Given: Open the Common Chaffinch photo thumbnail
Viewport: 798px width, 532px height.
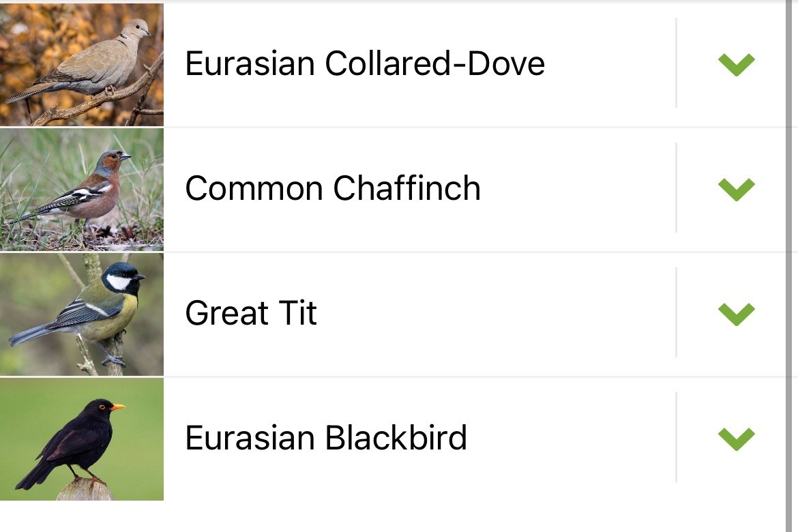Looking at the screenshot, I should click(x=81, y=190).
